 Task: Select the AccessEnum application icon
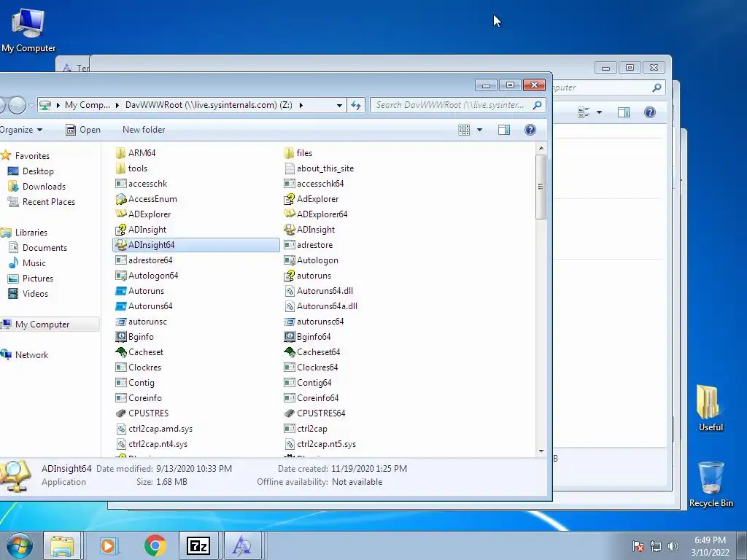(120, 199)
